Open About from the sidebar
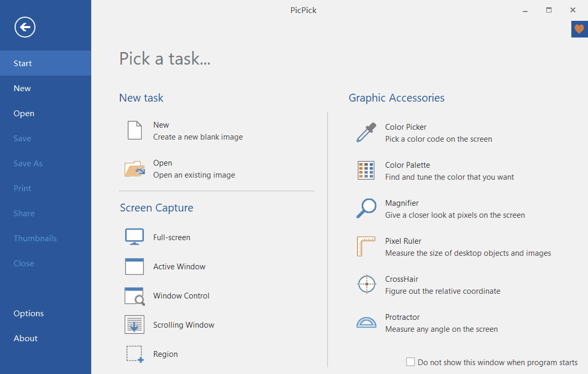 click(45, 339)
